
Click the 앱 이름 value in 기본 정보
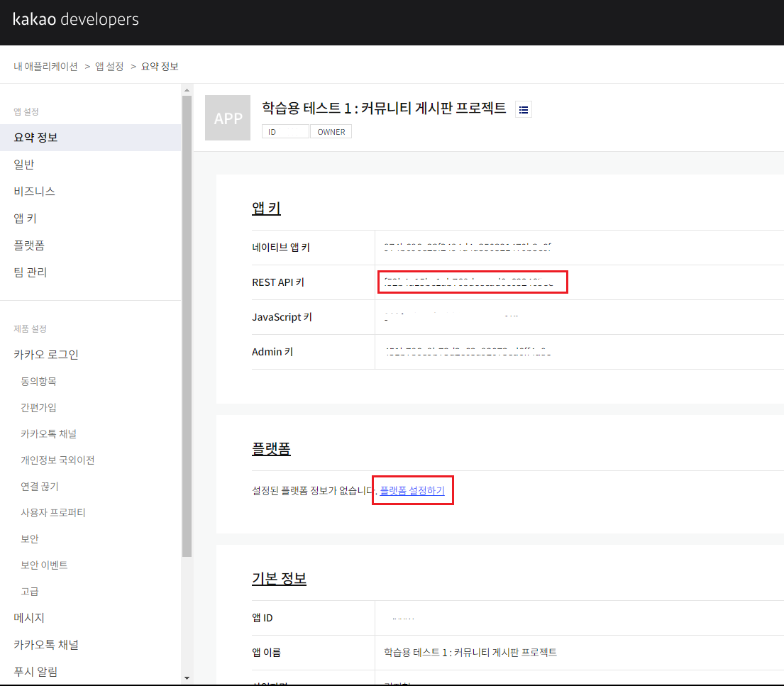click(x=470, y=652)
